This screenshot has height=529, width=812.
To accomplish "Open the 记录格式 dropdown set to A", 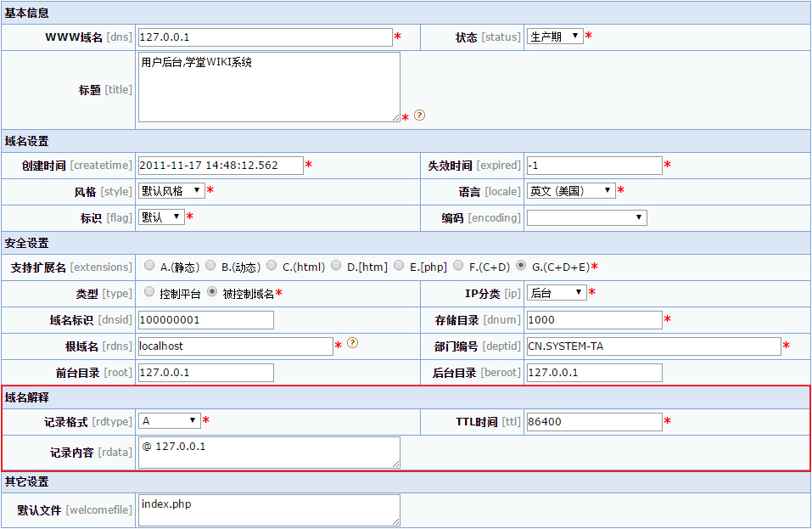I will [x=170, y=421].
